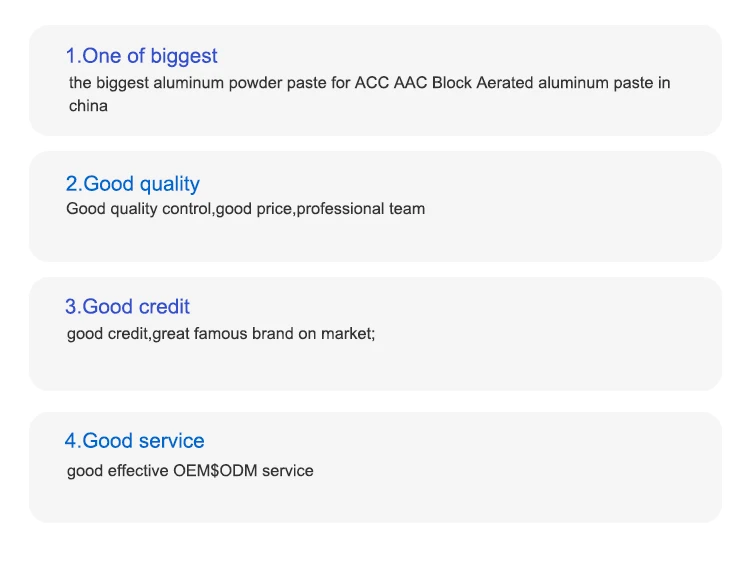Select the "good price" phrase

255,209
